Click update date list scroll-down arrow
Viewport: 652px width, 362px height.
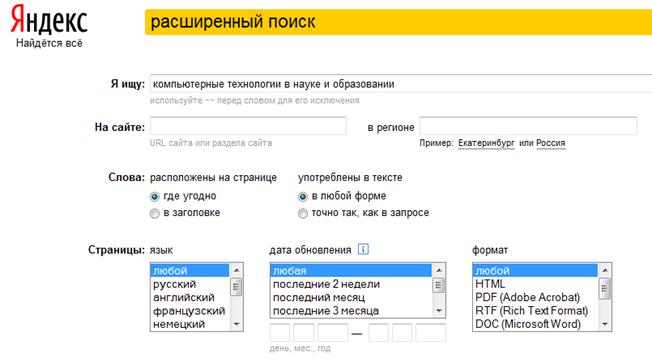pos(439,311)
